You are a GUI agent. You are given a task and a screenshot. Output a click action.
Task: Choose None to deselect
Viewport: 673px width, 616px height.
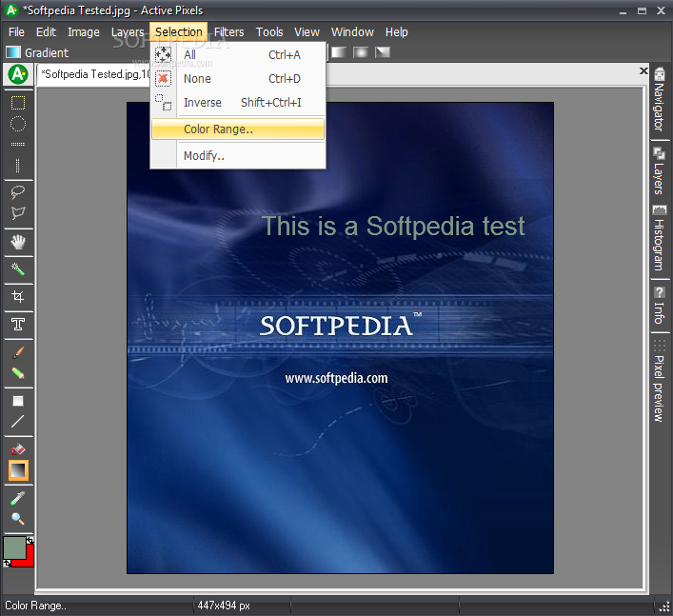click(x=238, y=79)
